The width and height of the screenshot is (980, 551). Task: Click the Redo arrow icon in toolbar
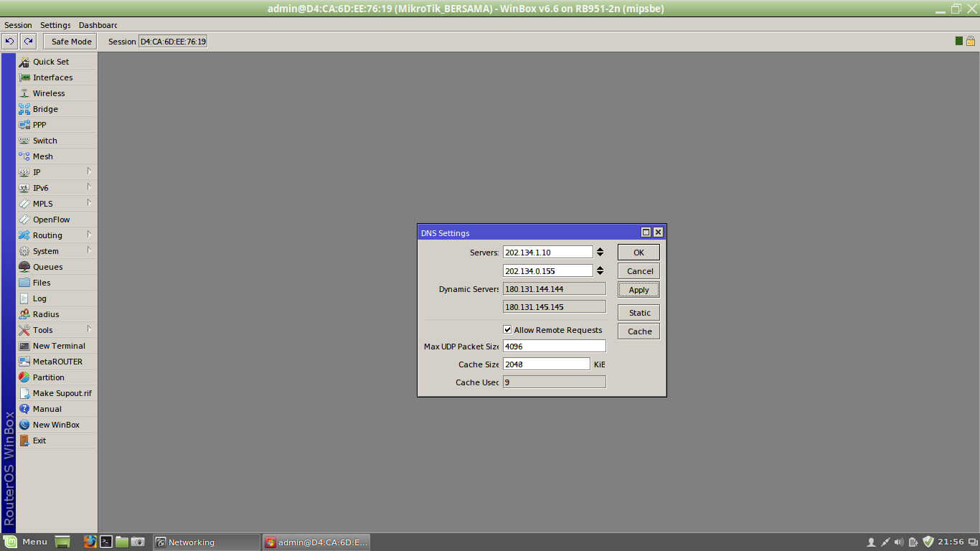(x=28, y=42)
